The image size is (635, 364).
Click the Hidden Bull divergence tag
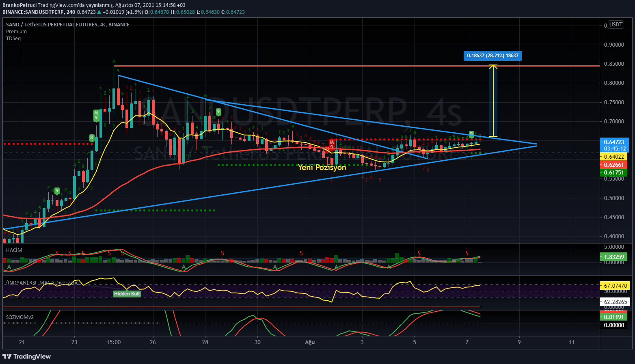(x=127, y=294)
